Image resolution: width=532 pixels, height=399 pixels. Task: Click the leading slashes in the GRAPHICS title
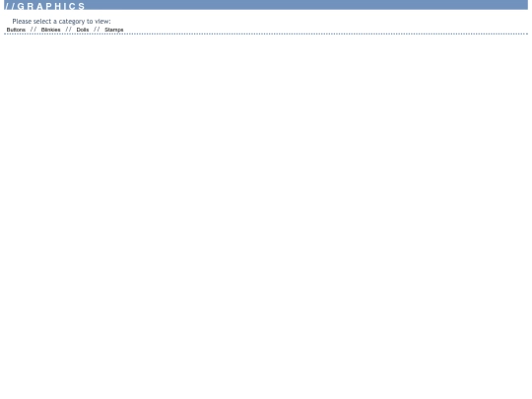10,6
